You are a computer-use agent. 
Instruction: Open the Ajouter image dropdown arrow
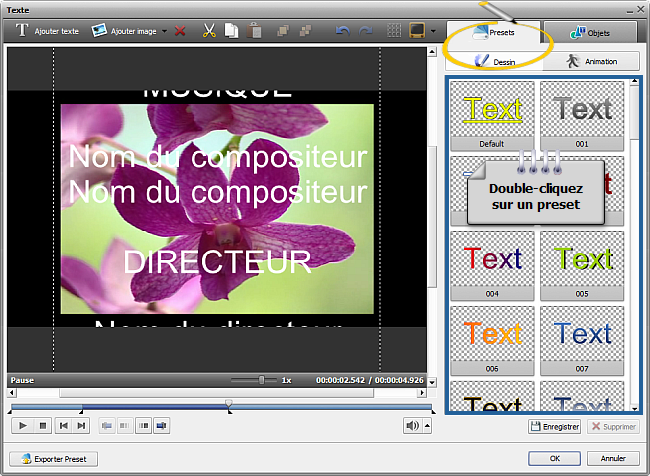tap(164, 31)
